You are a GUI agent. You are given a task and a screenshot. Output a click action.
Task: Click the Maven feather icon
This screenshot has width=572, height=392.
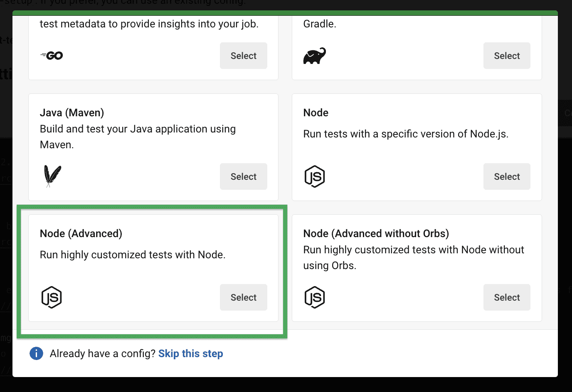point(52,176)
